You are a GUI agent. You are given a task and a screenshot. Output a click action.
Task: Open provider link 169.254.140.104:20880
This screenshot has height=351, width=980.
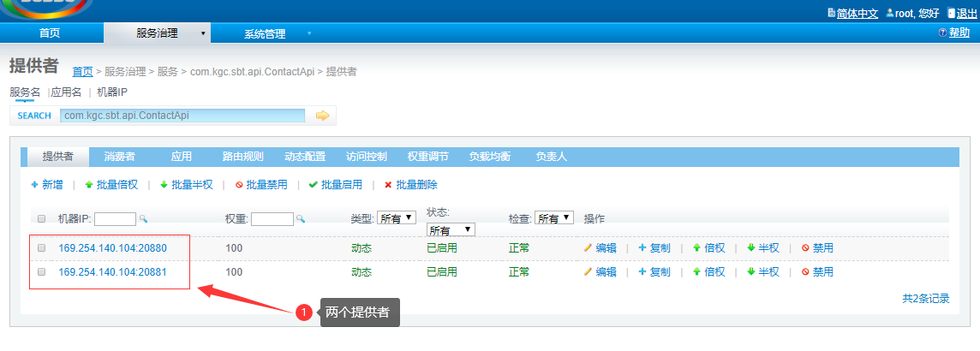pos(112,248)
